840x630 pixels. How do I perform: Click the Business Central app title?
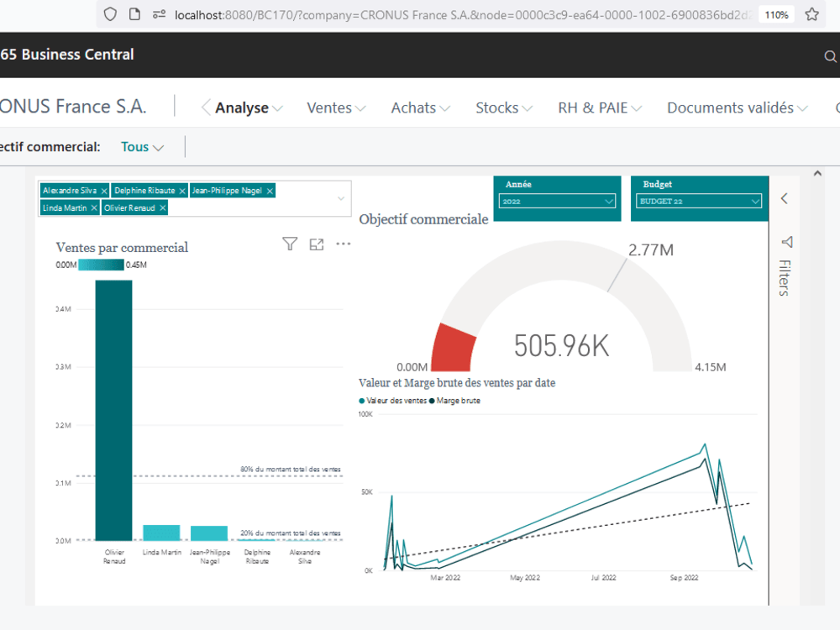(67, 55)
